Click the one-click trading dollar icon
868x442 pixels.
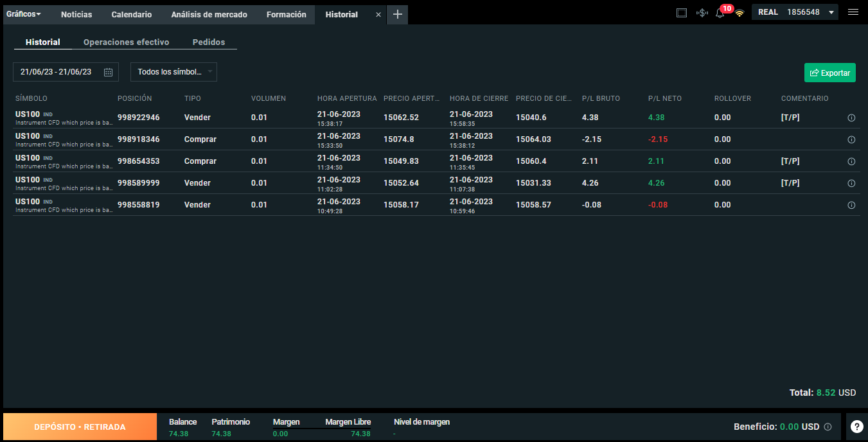(x=702, y=13)
